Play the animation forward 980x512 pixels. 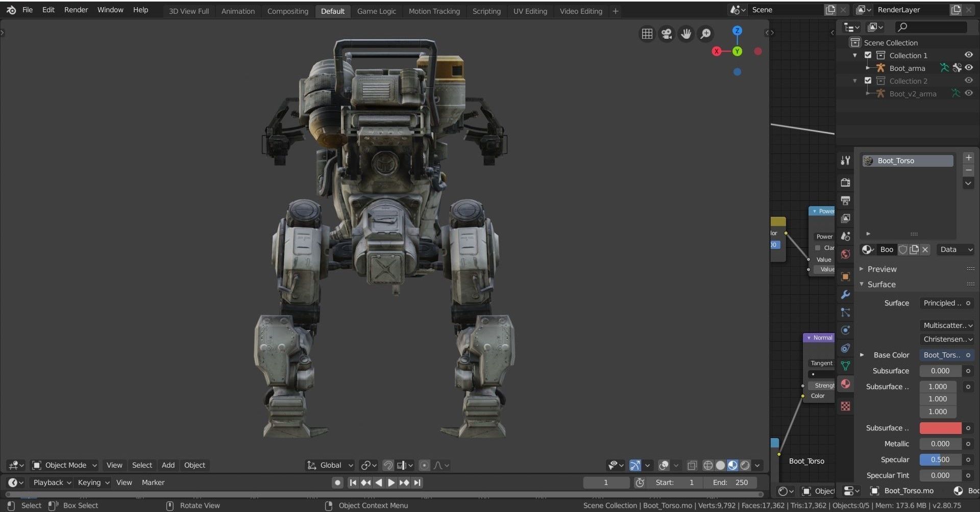coord(391,482)
